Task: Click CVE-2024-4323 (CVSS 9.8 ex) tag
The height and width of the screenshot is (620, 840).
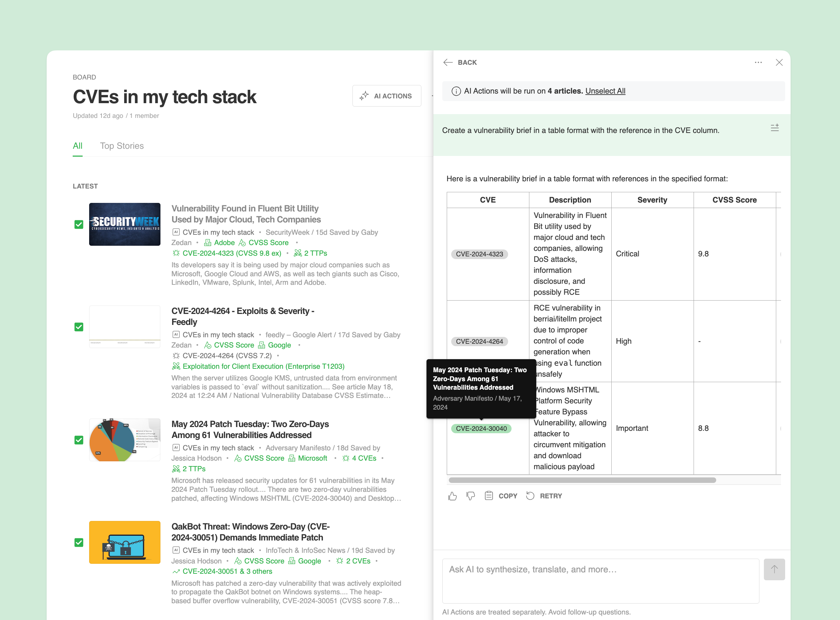Action: pyautogui.click(x=227, y=253)
